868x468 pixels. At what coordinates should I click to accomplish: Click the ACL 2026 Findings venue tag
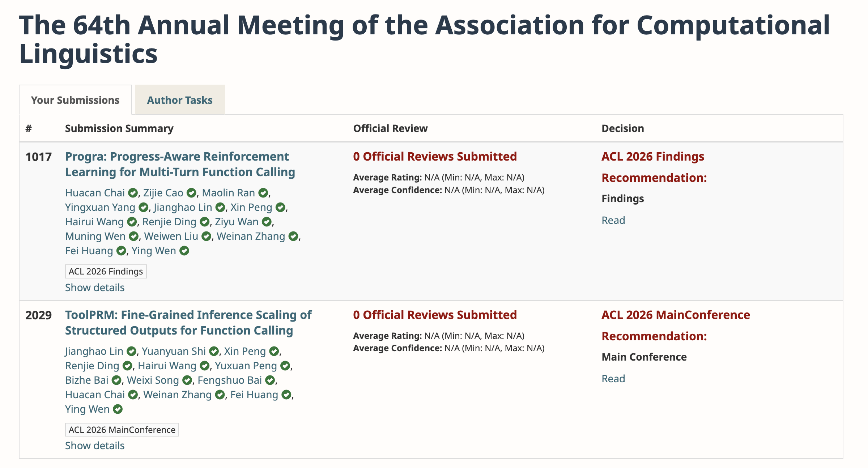click(106, 272)
